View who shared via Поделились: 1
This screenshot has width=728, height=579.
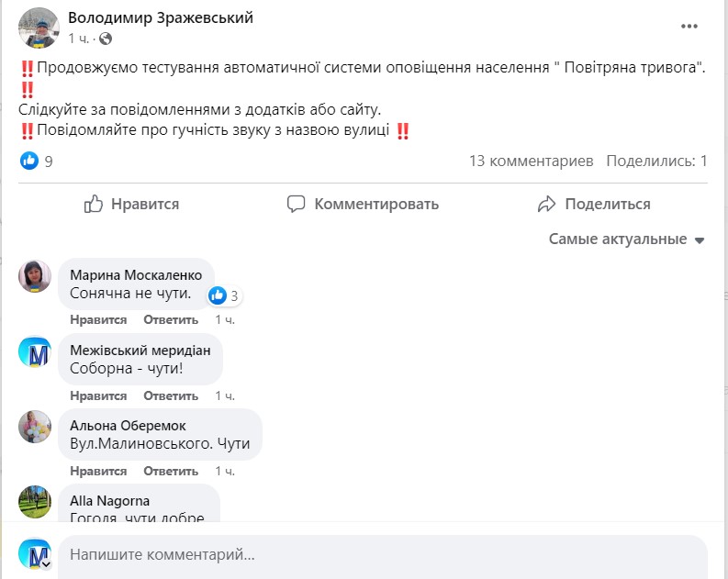coord(656,161)
